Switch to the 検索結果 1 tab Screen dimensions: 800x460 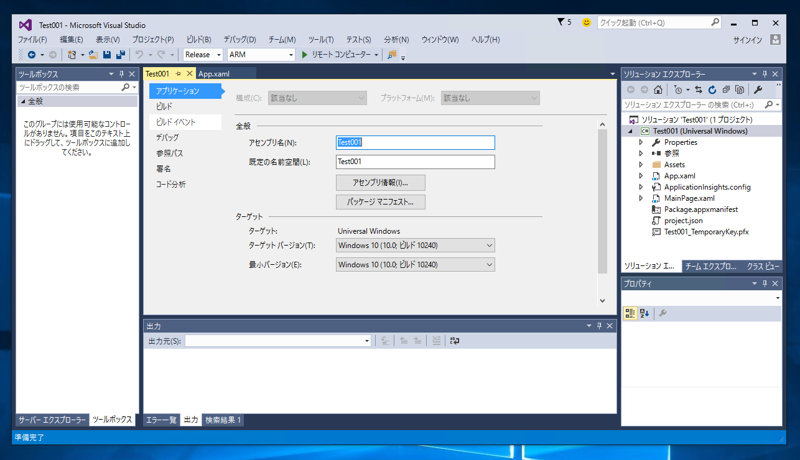223,420
